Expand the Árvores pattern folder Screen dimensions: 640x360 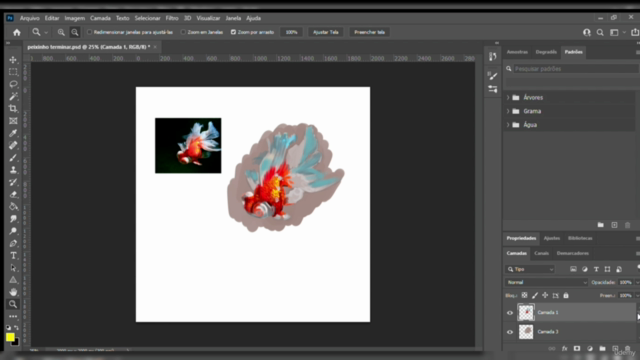508,98
